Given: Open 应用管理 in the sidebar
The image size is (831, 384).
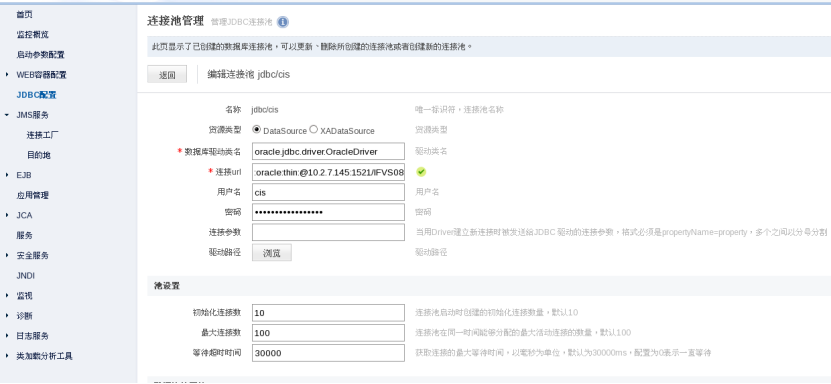Looking at the screenshot, I should click(32, 195).
